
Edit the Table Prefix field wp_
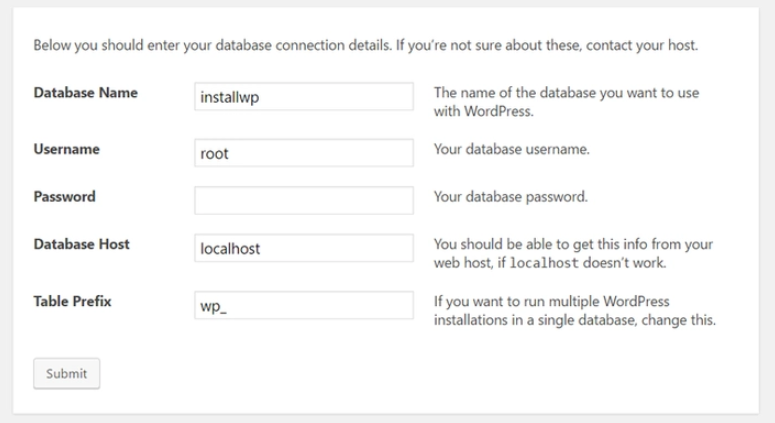point(304,305)
